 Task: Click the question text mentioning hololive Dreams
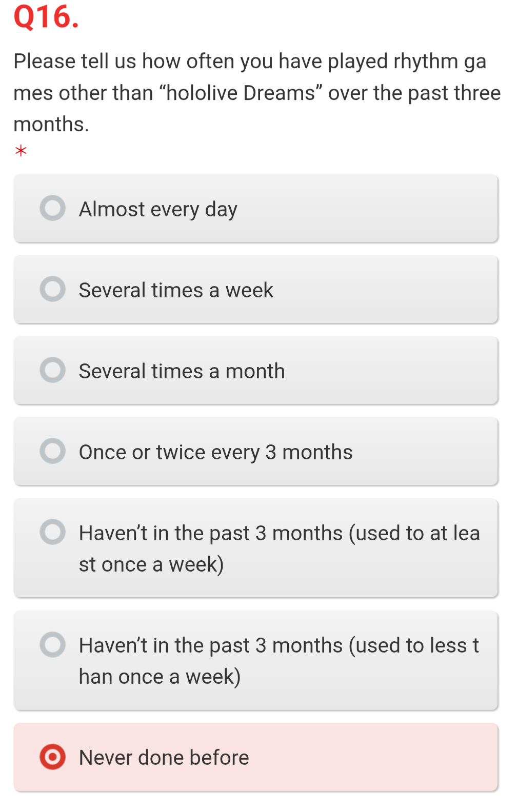257,93
